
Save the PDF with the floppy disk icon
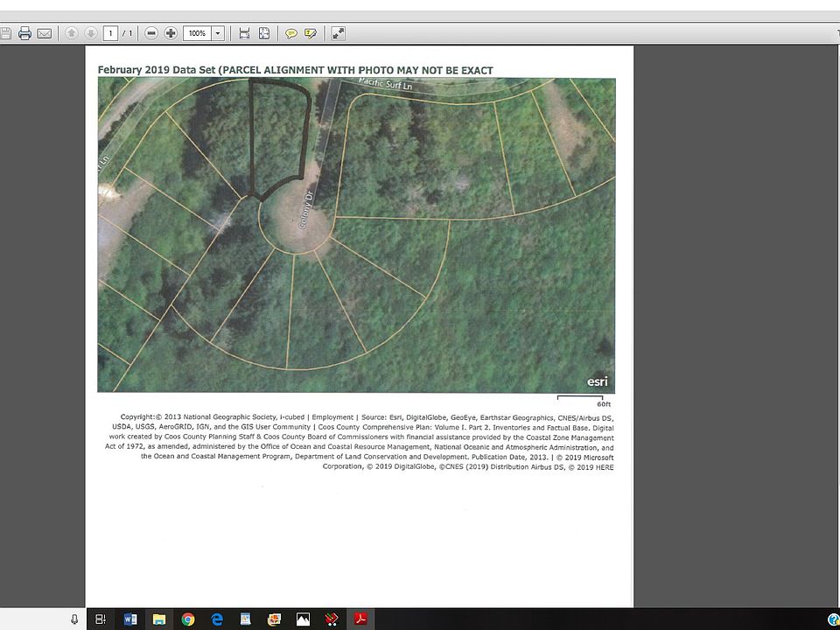(x=5, y=34)
